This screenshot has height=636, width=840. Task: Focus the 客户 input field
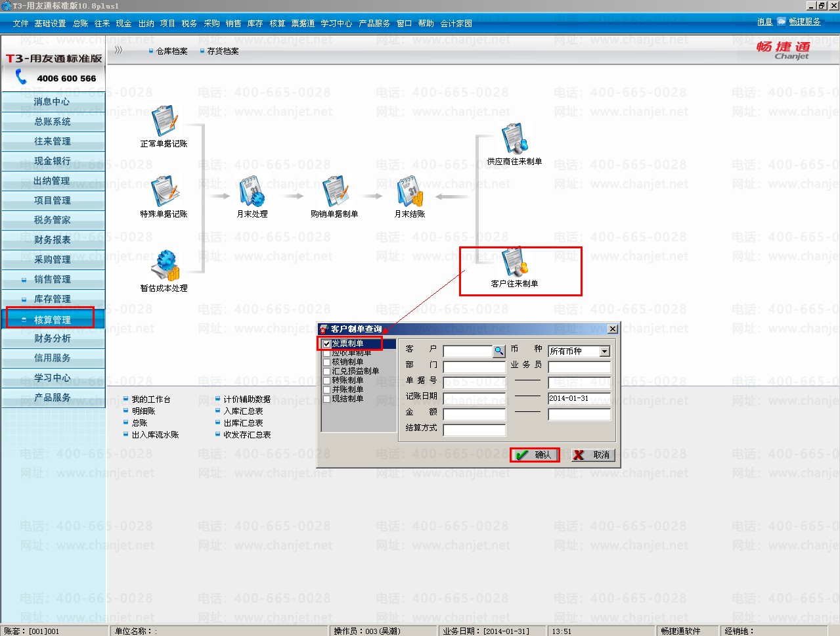(x=468, y=352)
